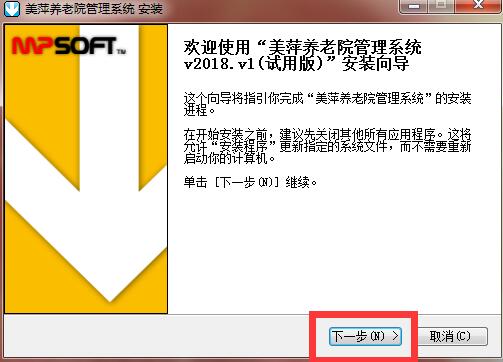Cancel installation with 取消(C) button

point(453,336)
